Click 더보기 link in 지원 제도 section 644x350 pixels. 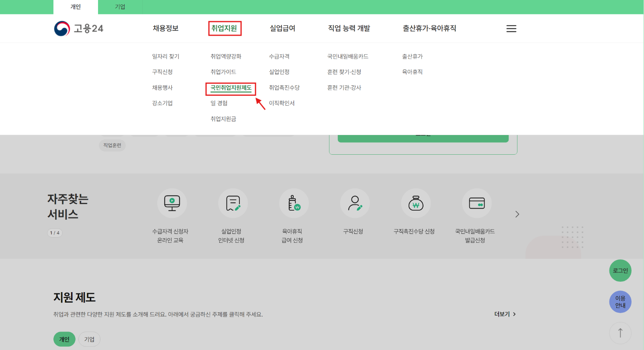pos(505,314)
